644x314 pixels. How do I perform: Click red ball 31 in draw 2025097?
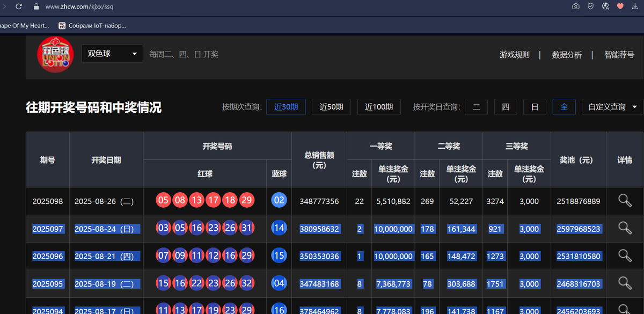pos(247,228)
